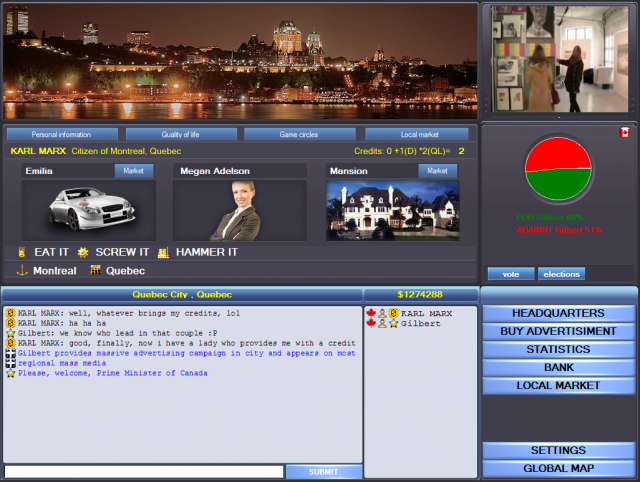
Task: Submit the chat message
Action: [324, 472]
